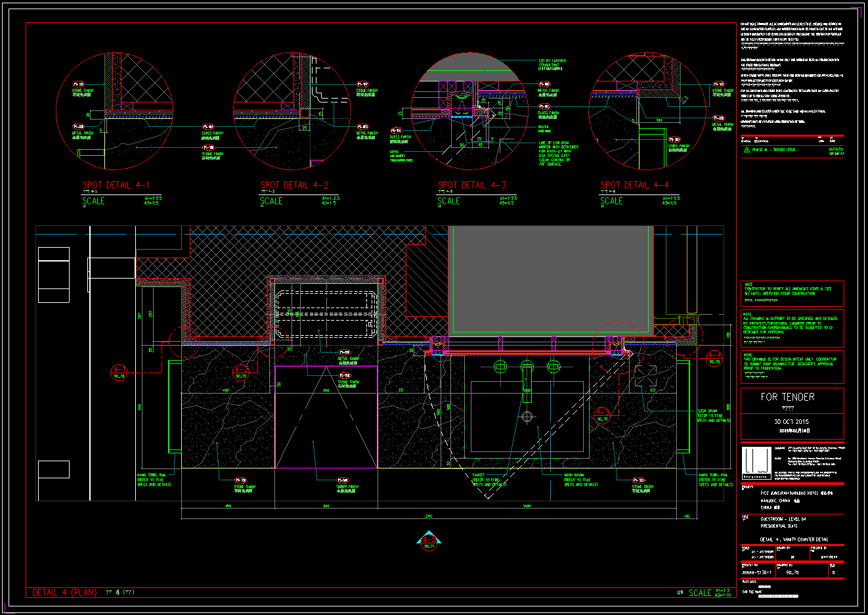
Task: Click the framing and support note
Action: (792, 327)
